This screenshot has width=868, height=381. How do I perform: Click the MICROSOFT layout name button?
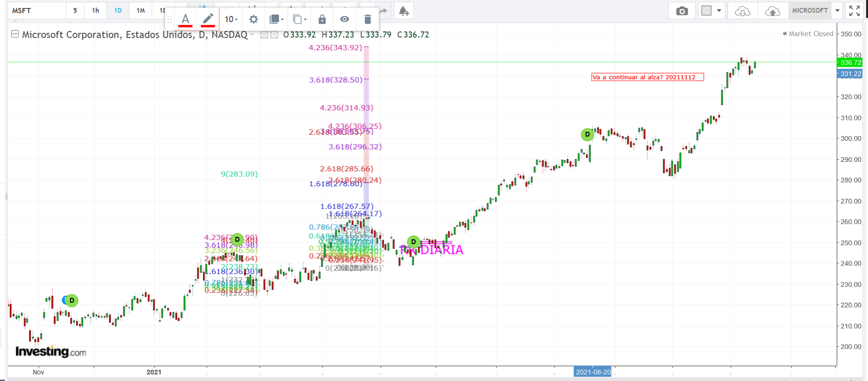click(810, 10)
